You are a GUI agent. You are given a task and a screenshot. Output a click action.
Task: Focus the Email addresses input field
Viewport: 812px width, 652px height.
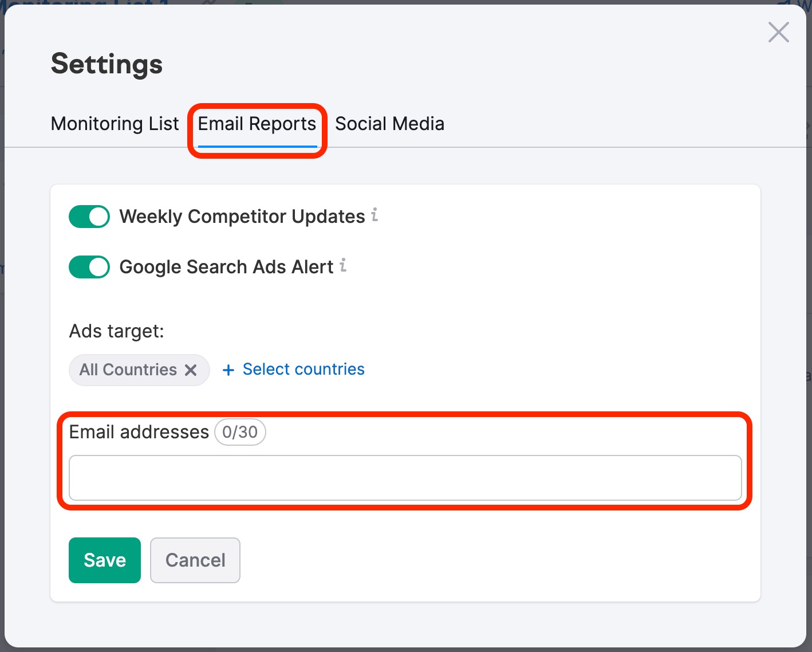[405, 478]
